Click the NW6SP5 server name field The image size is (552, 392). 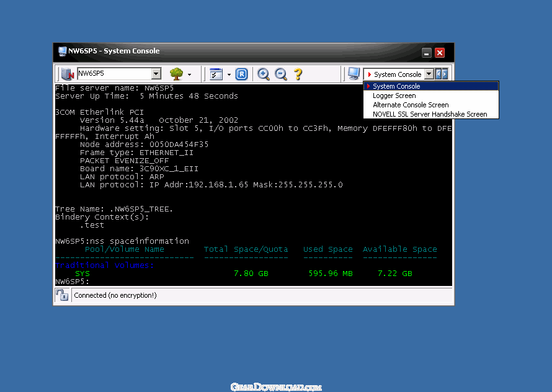115,74
